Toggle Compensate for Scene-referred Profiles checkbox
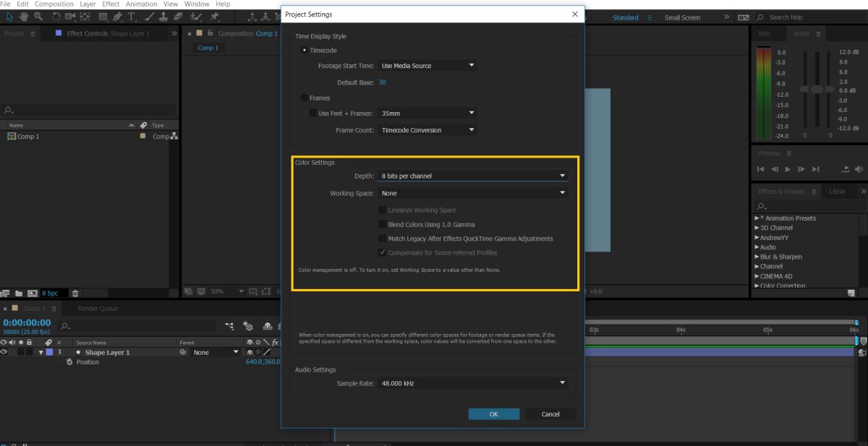The width and height of the screenshot is (868, 446). pos(382,252)
